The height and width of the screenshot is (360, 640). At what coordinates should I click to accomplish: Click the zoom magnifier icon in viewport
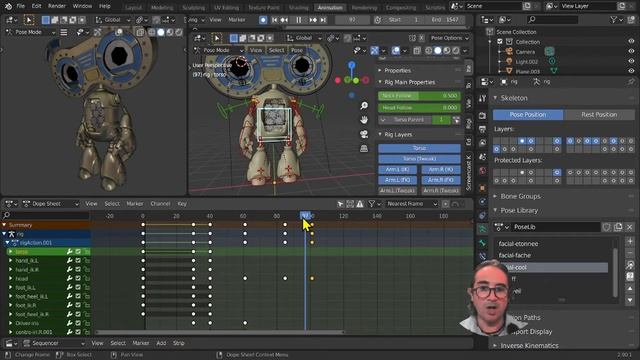[364, 106]
